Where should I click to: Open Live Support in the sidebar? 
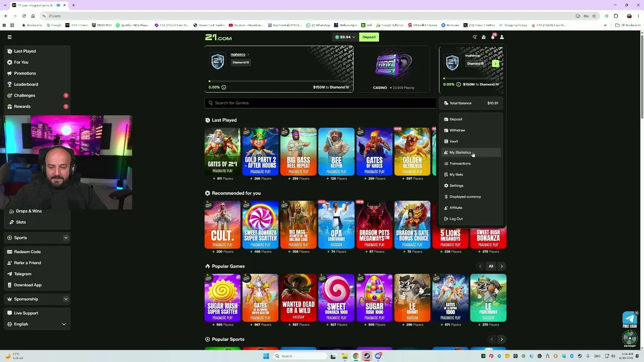pyautogui.click(x=38, y=313)
